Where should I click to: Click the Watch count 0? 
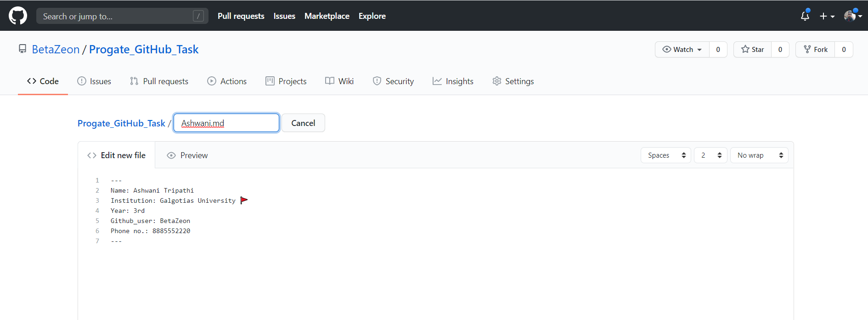718,49
